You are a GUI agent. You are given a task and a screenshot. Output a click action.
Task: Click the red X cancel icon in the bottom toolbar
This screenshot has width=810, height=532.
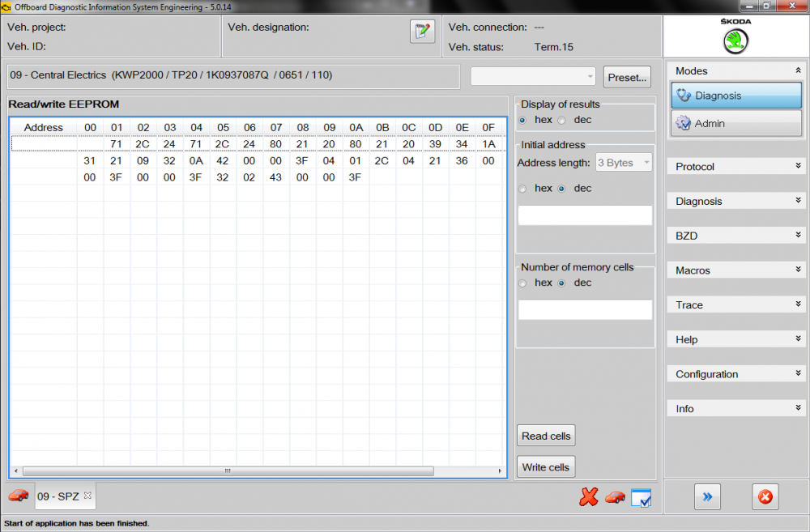[588, 497]
